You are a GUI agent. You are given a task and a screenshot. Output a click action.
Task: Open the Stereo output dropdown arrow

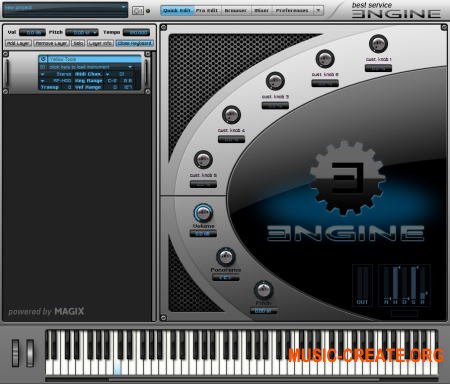[x=42, y=74]
